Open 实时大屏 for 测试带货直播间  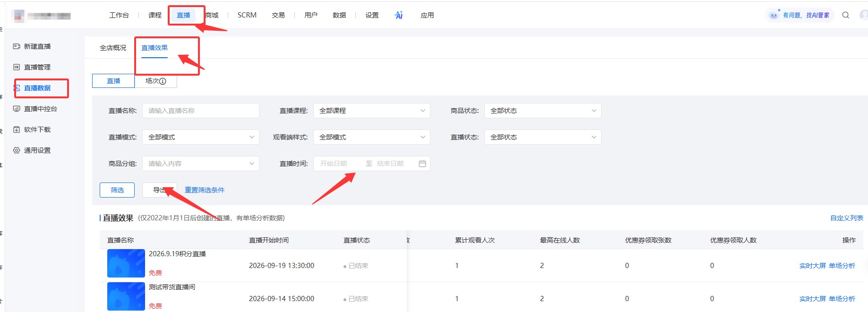813,299
